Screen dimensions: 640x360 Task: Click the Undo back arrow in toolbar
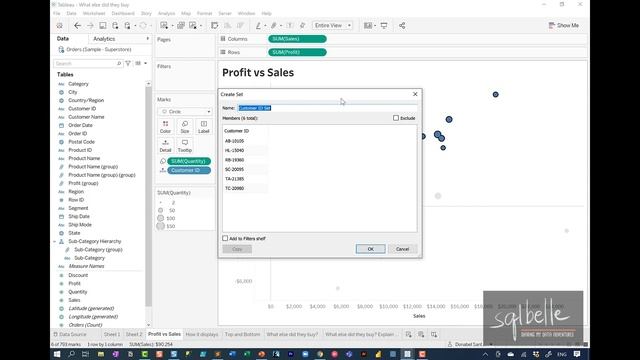[x=77, y=25]
